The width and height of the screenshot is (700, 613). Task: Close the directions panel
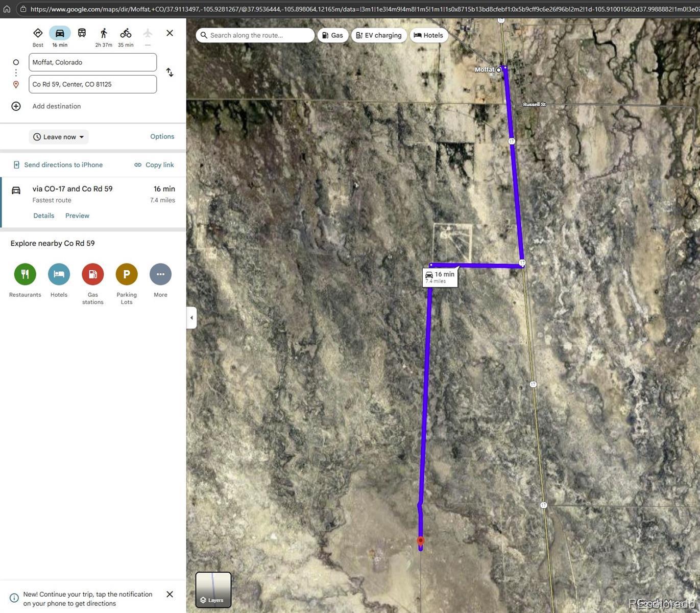[170, 33]
